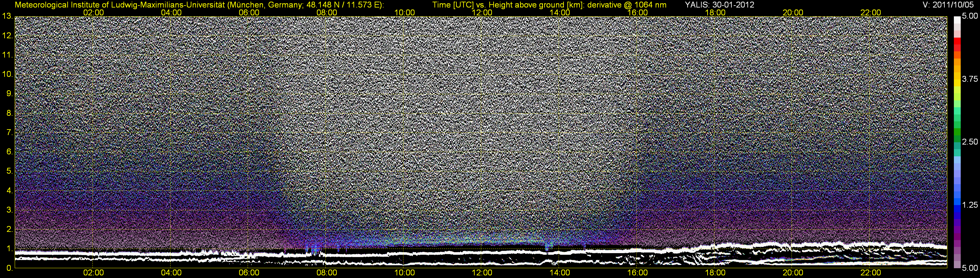The image size is (980, 278).
Task: Click the 2.50 colorbar value
Action: [x=970, y=142]
